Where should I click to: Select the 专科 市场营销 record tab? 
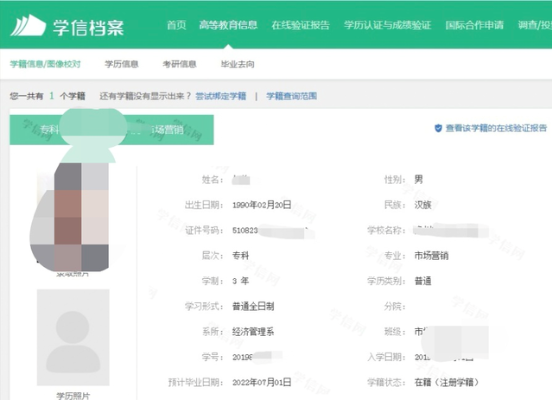112,130
